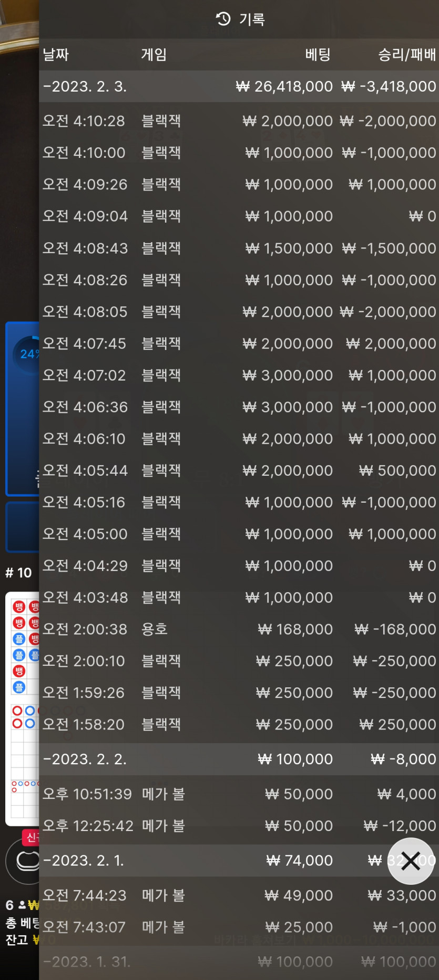Open the 오전 1:58:20 블랙잭 record
The image size is (439, 980).
click(x=239, y=725)
